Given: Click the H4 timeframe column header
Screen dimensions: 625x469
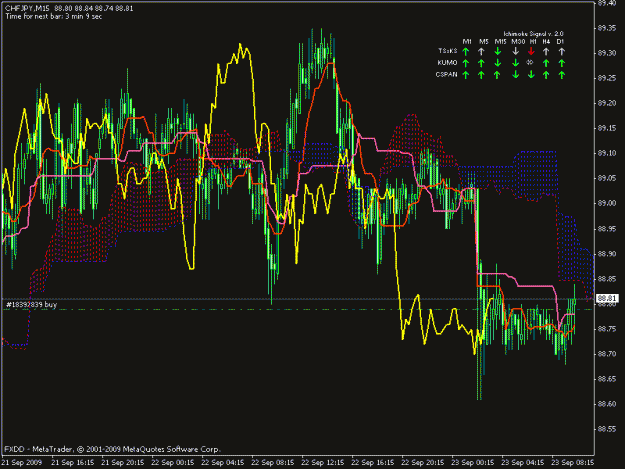Looking at the screenshot, I should click(x=546, y=41).
